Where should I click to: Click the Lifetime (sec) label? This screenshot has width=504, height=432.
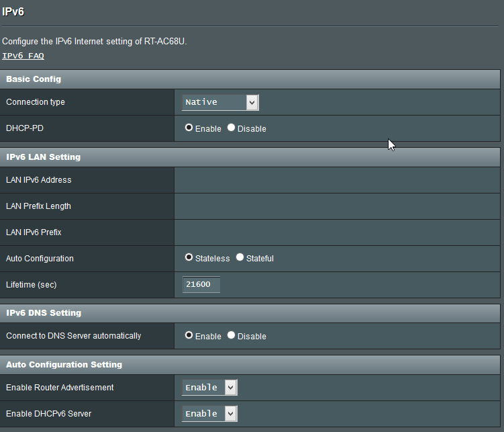tap(31, 285)
